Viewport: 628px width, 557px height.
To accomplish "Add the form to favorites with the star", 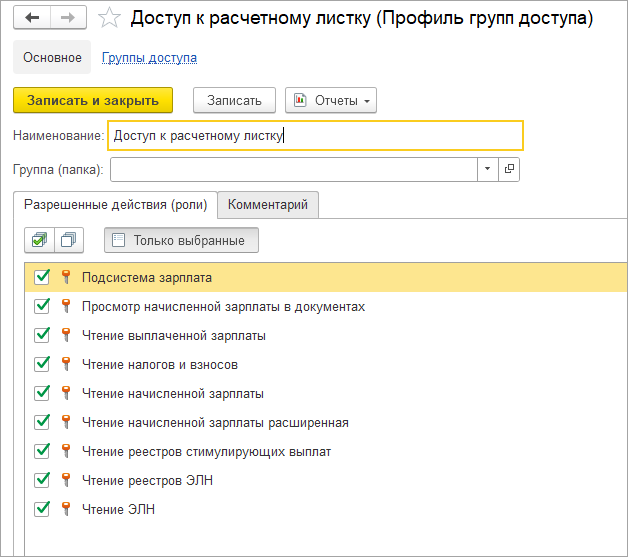I will coord(111,18).
